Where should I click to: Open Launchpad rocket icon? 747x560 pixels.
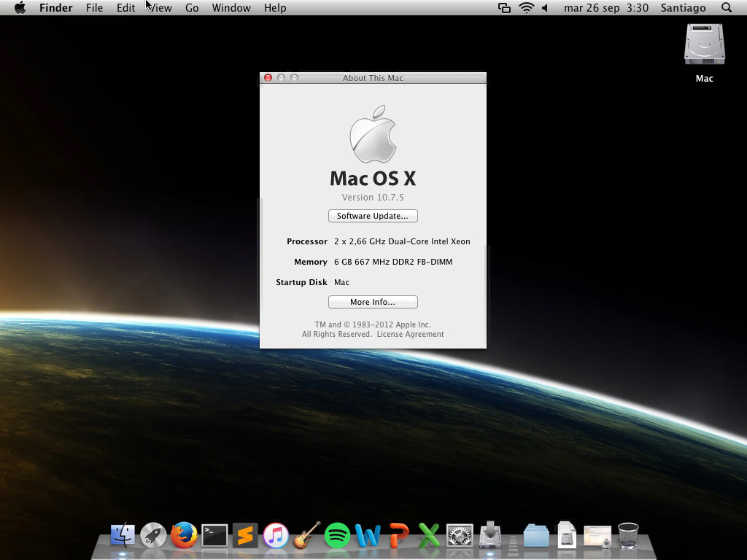point(153,536)
